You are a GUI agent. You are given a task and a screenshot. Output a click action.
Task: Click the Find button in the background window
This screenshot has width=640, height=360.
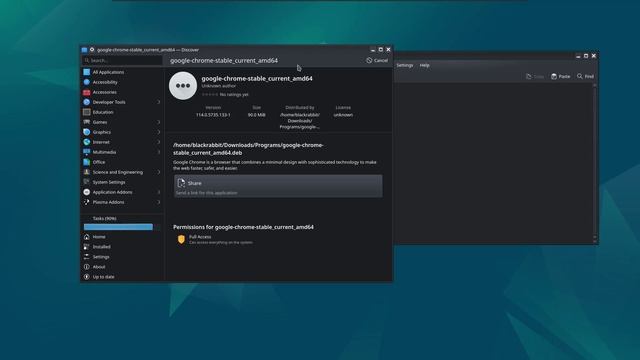point(585,76)
